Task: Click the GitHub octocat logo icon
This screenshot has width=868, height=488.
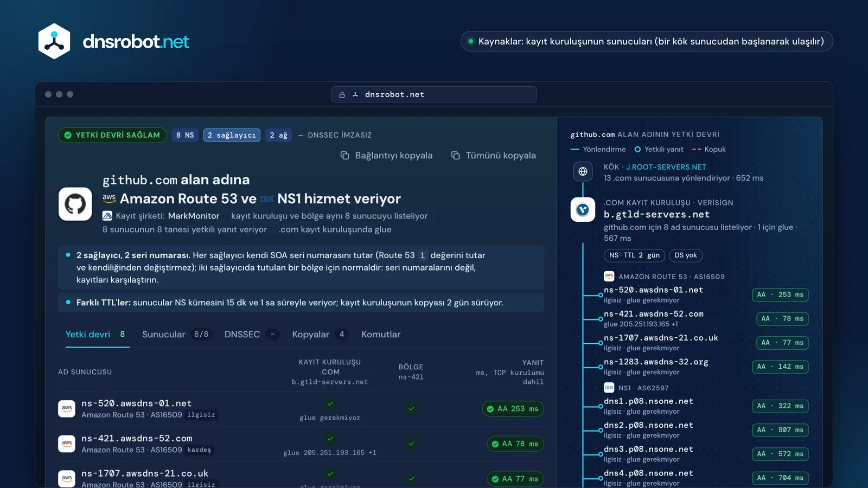Action: coord(75,204)
